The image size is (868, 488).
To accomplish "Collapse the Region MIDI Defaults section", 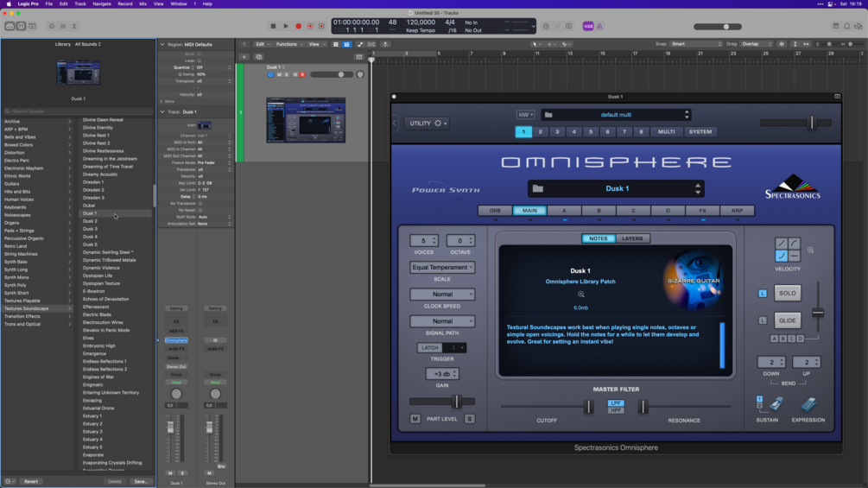I will (x=162, y=44).
